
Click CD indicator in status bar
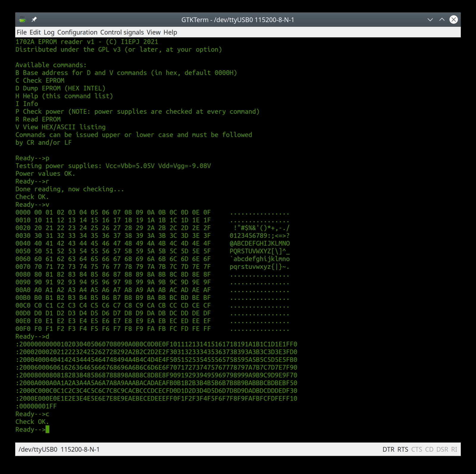coord(429,449)
